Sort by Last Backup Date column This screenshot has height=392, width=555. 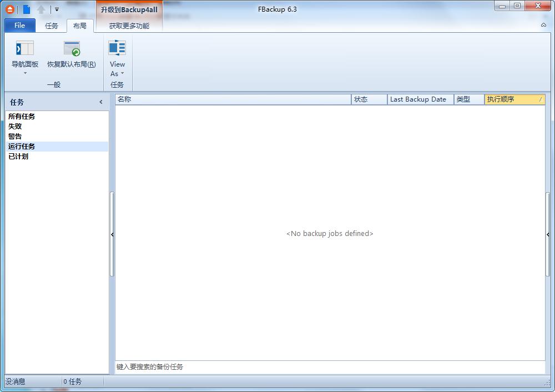click(420, 99)
